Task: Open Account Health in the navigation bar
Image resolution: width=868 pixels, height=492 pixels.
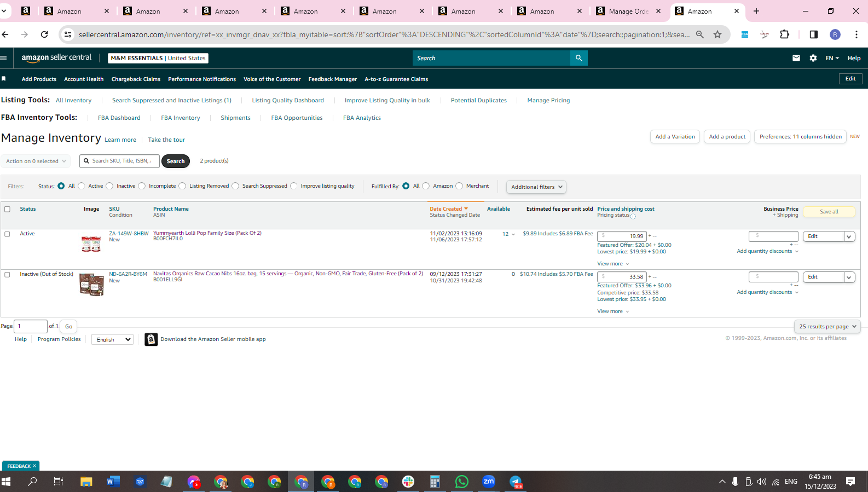Action: click(84, 79)
